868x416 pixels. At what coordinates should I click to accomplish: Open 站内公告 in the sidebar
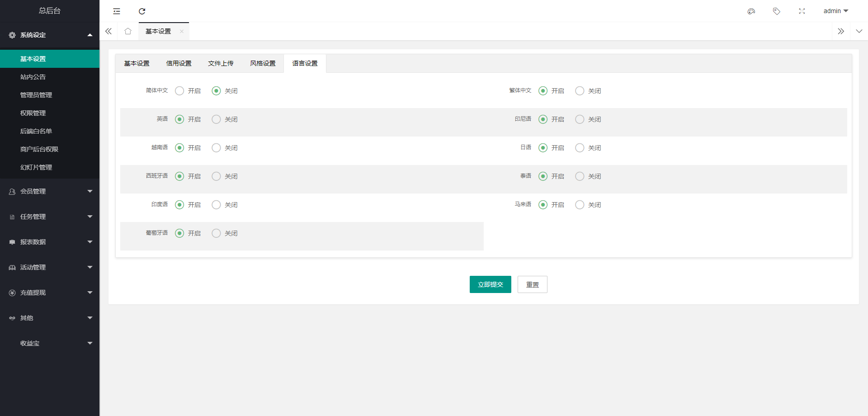tap(33, 77)
